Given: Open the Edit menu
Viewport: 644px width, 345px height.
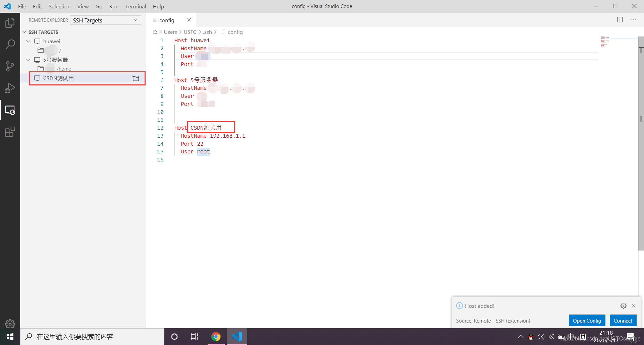Looking at the screenshot, I should point(37,6).
